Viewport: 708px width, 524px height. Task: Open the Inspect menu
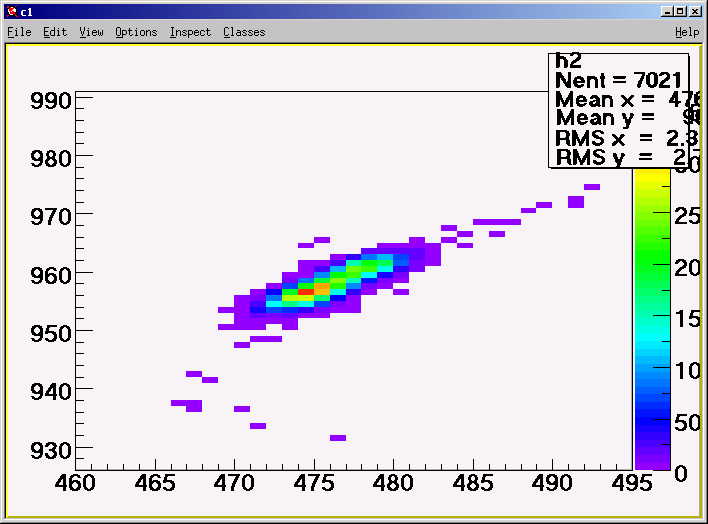[x=190, y=32]
